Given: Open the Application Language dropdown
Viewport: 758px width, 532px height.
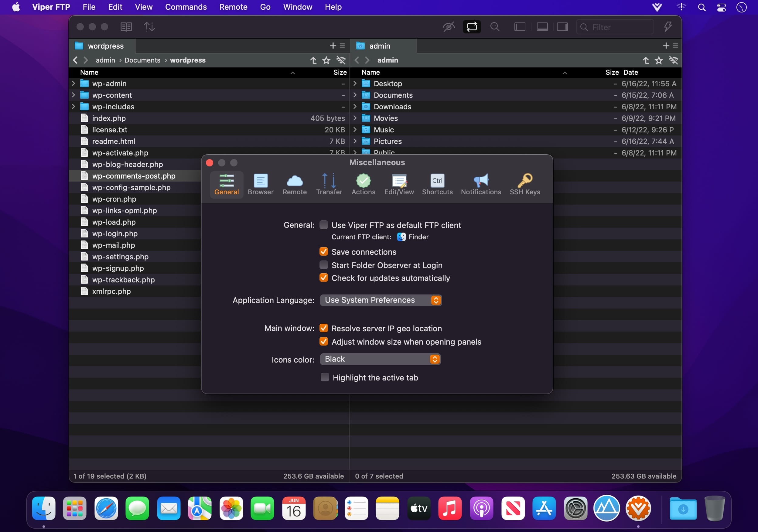Looking at the screenshot, I should click(380, 300).
